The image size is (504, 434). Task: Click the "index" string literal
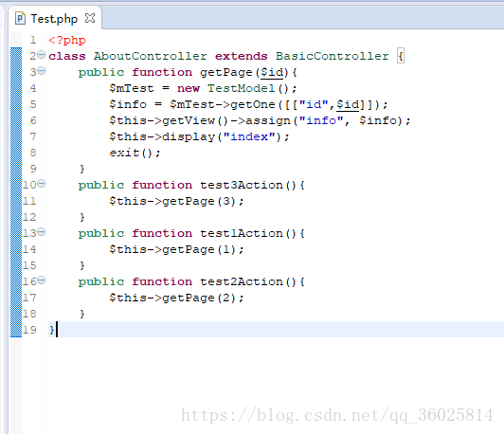(249, 136)
